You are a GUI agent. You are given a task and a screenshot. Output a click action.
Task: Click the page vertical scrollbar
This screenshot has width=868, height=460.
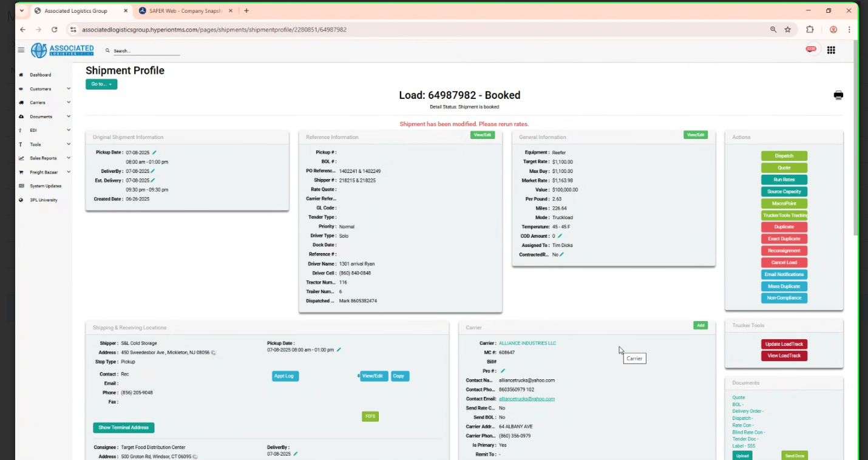coord(856,140)
